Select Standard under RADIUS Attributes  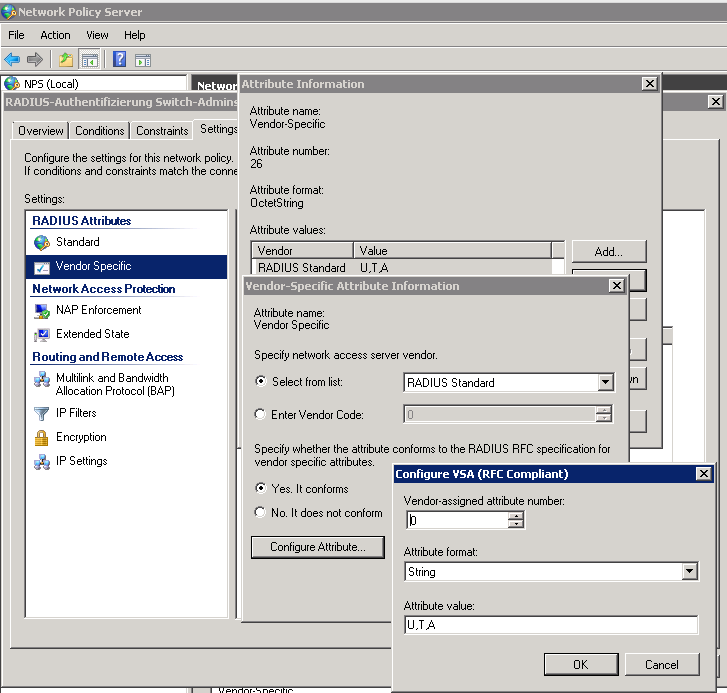[77, 242]
